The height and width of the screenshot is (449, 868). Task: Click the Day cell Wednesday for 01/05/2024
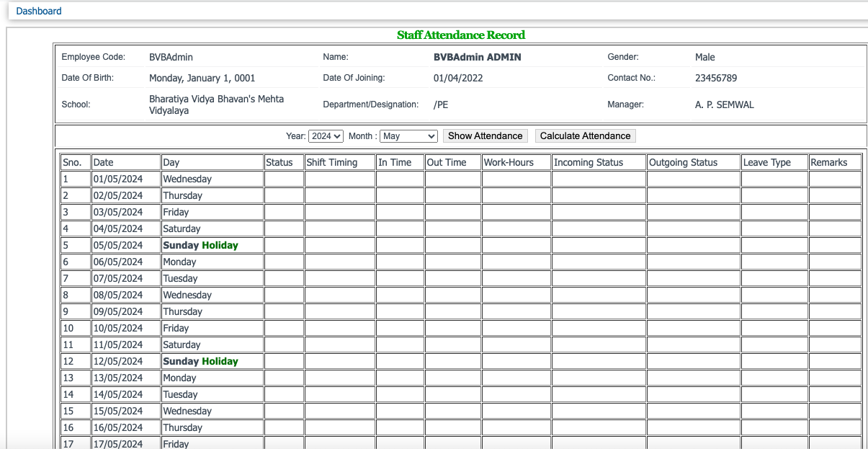coord(212,179)
